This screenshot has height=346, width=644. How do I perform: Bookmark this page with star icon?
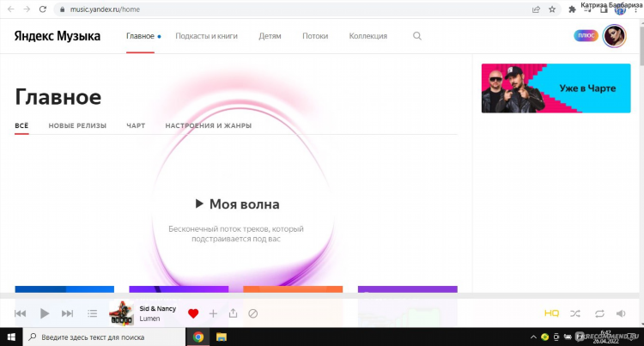[552, 9]
